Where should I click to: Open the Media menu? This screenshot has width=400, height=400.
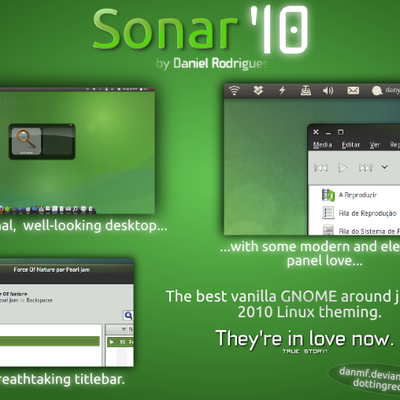click(322, 145)
